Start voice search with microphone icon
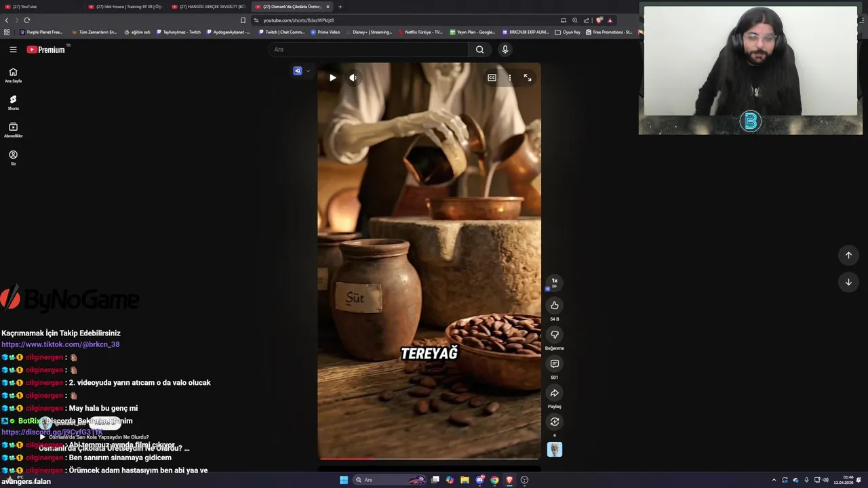 (505, 49)
